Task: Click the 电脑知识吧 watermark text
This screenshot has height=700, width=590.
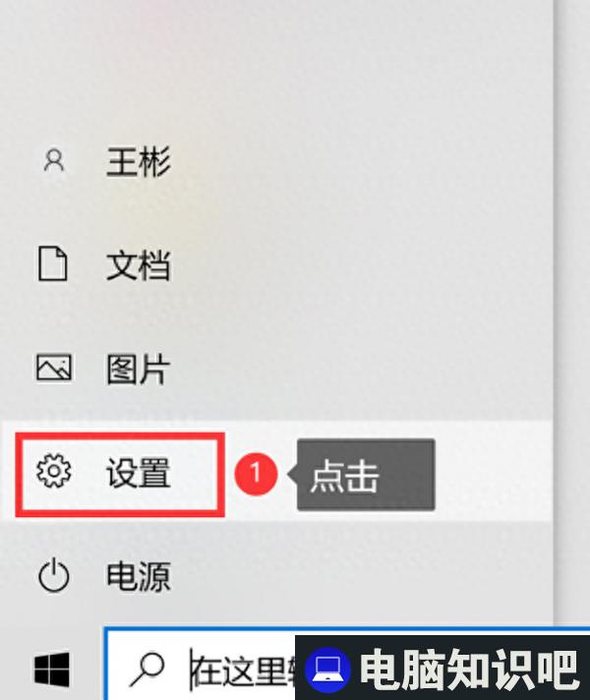Action: (x=468, y=670)
